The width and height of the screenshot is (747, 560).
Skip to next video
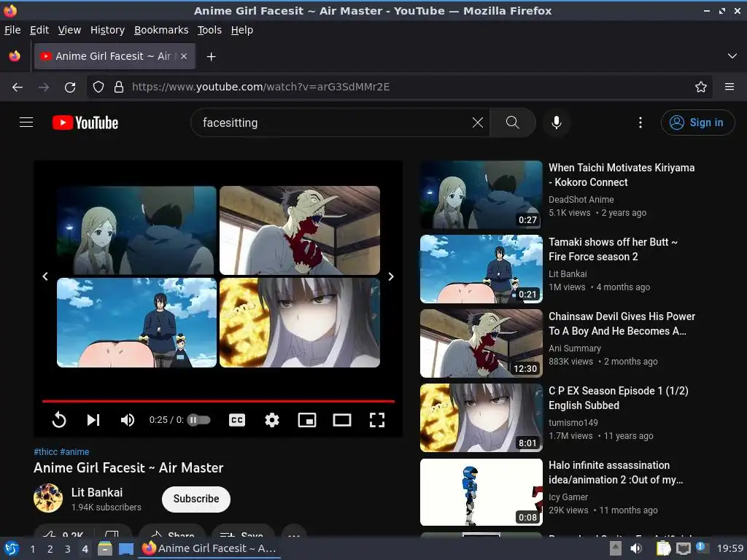(93, 420)
